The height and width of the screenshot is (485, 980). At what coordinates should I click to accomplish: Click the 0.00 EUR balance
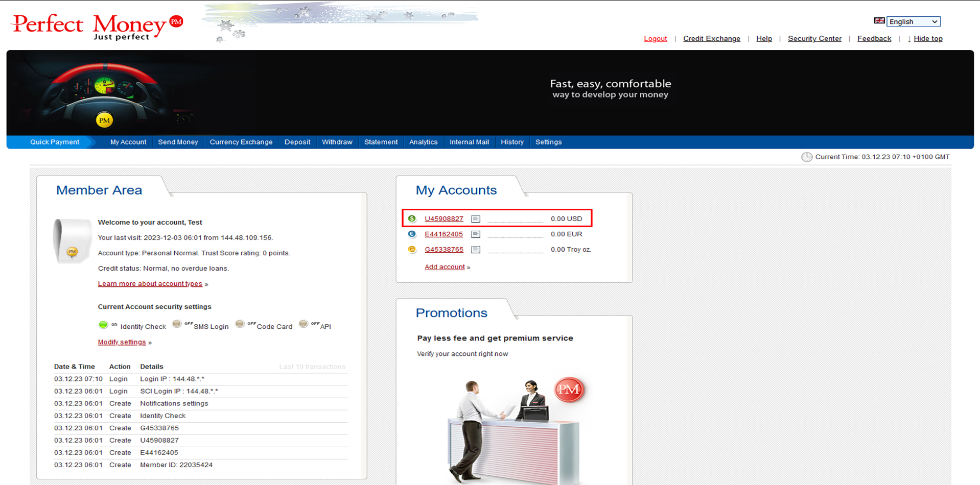(566, 234)
